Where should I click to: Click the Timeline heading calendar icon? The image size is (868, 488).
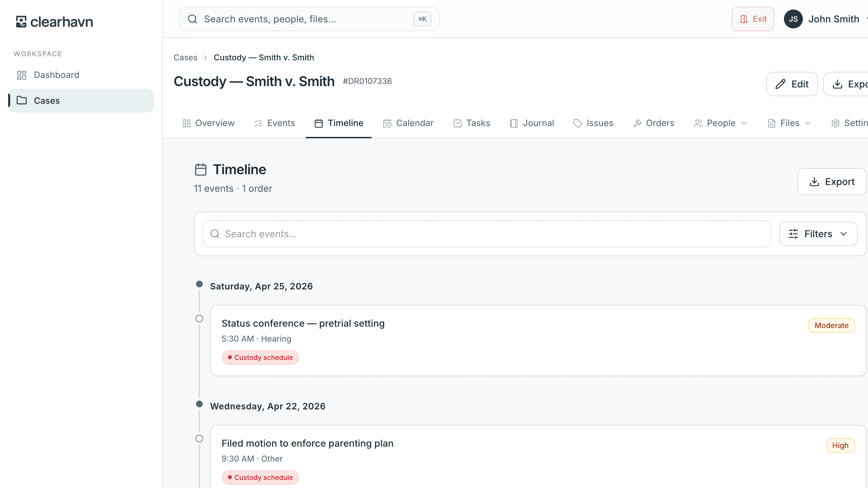point(201,169)
